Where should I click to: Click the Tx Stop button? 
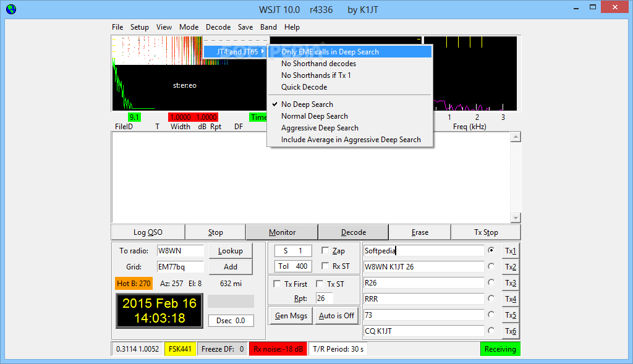486,232
